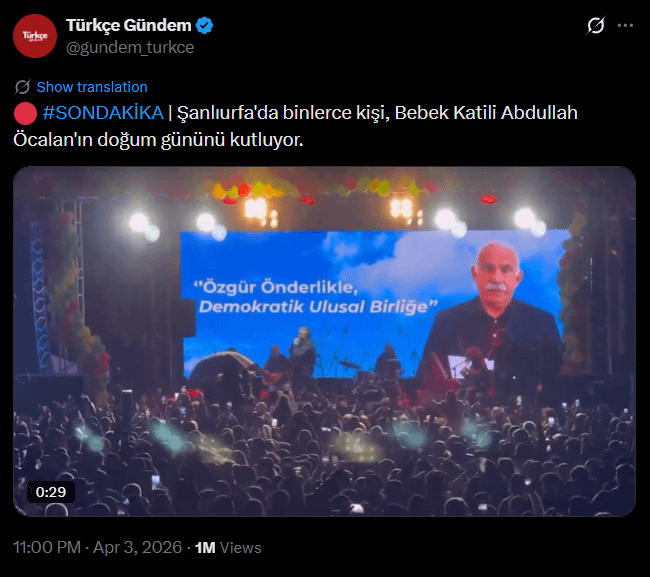View the 1M Views count
This screenshot has width=650, height=577.
pyautogui.click(x=228, y=548)
